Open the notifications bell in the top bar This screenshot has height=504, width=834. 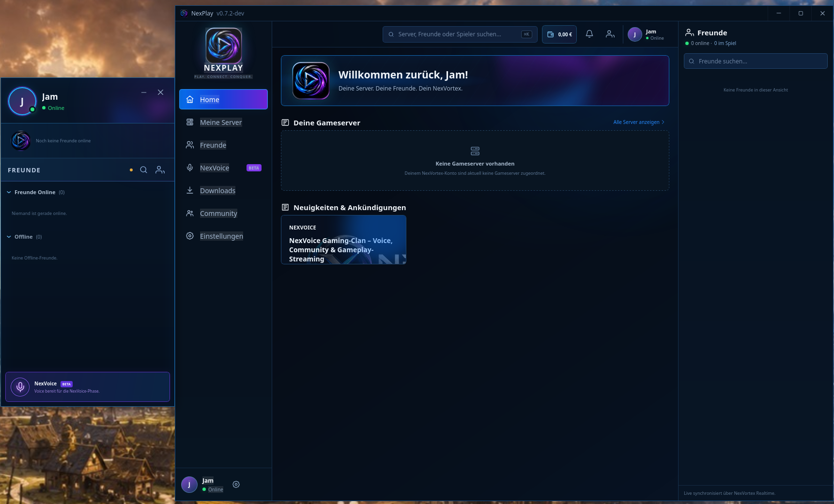tap(589, 34)
